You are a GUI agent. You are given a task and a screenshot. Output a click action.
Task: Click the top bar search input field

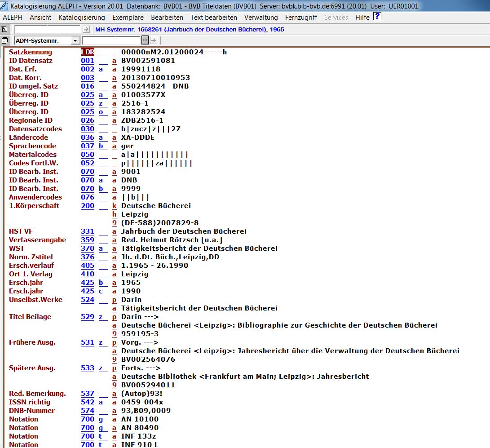pyautogui.click(x=48, y=29)
